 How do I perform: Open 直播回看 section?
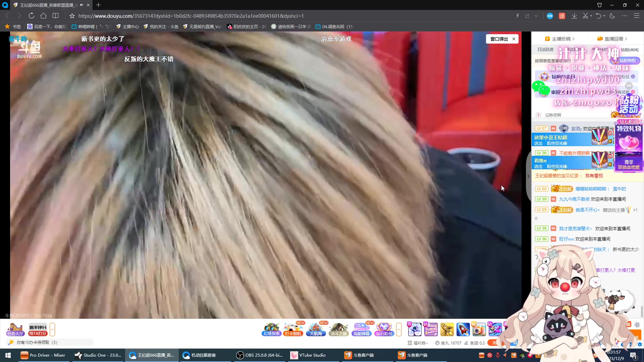612,39
